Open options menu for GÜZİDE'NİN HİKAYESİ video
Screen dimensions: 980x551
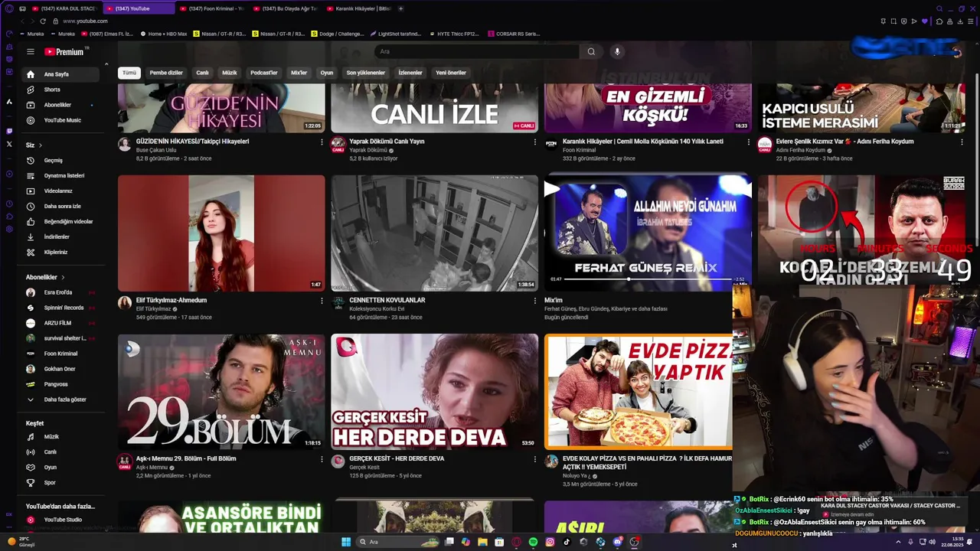[x=322, y=142]
